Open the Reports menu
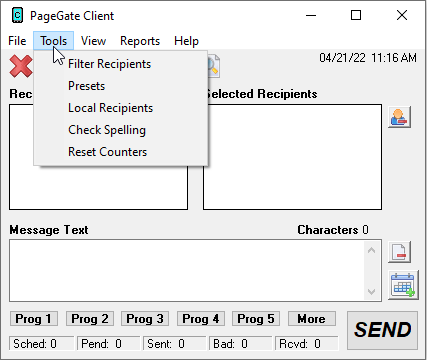The width and height of the screenshot is (427, 360). pos(140,41)
